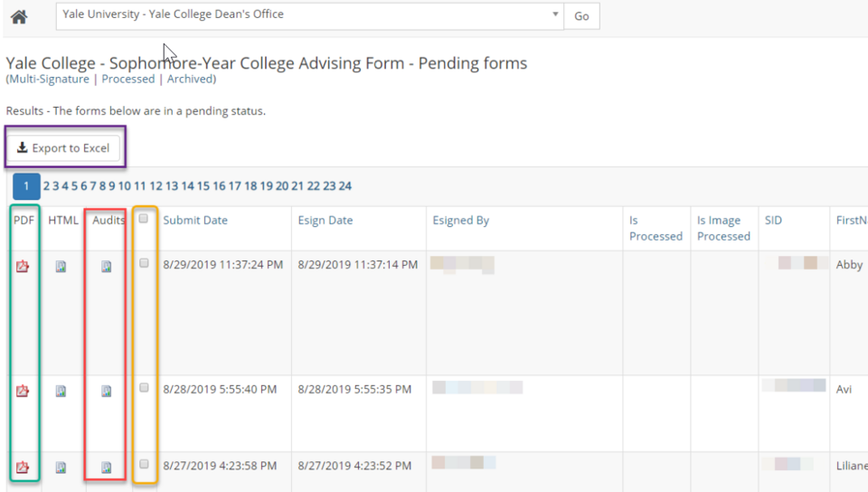Check the box for the 8/29/2019 submission
Viewport: 868px width, 492px height.
coord(144,263)
